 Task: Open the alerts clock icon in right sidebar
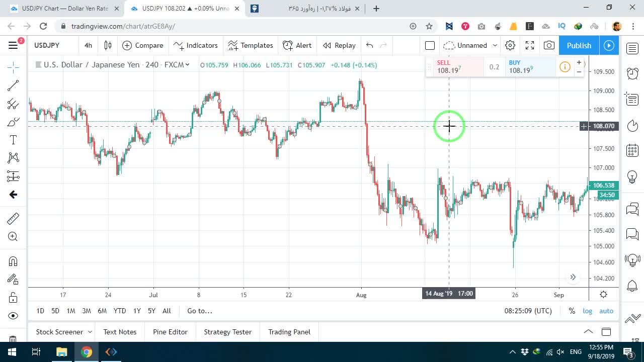click(632, 74)
